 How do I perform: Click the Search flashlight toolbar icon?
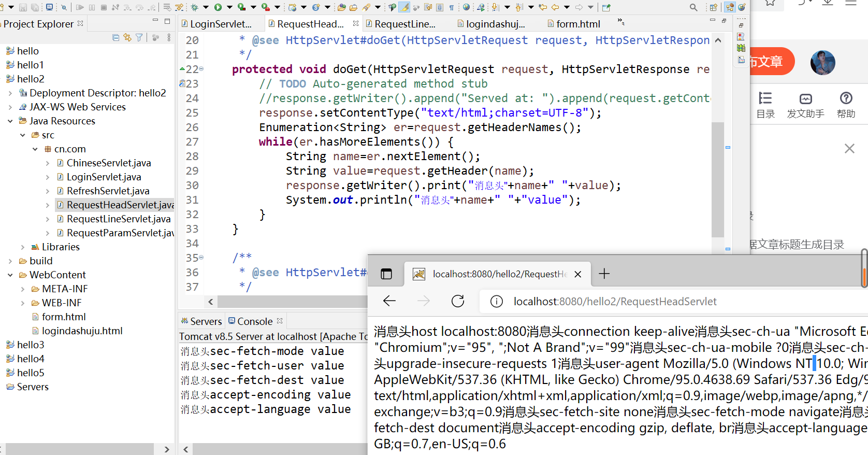(x=365, y=7)
